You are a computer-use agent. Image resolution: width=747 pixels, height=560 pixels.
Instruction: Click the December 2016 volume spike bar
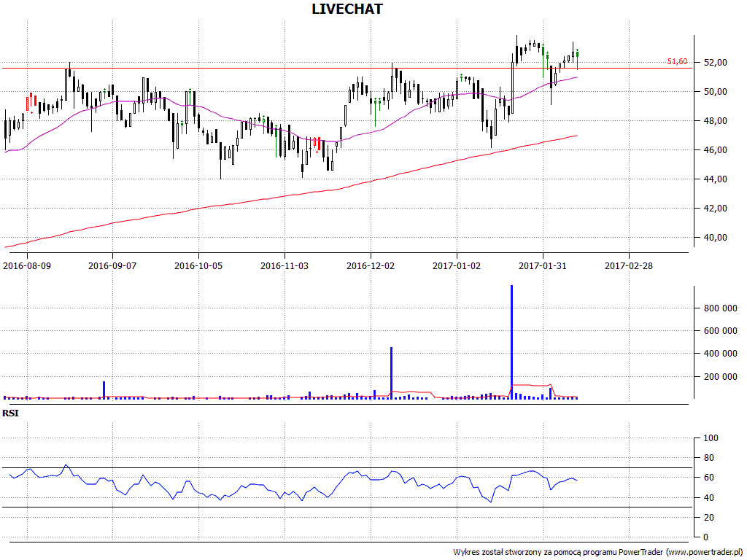[392, 373]
